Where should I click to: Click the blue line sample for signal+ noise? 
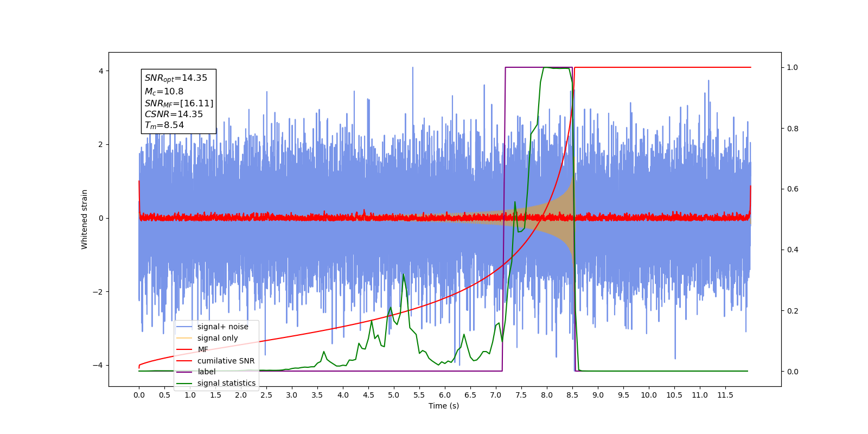pyautogui.click(x=184, y=327)
